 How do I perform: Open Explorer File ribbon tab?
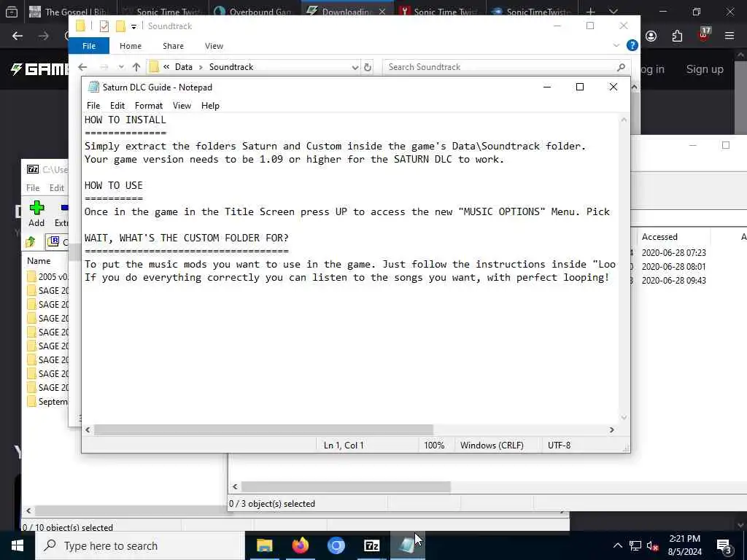click(89, 46)
